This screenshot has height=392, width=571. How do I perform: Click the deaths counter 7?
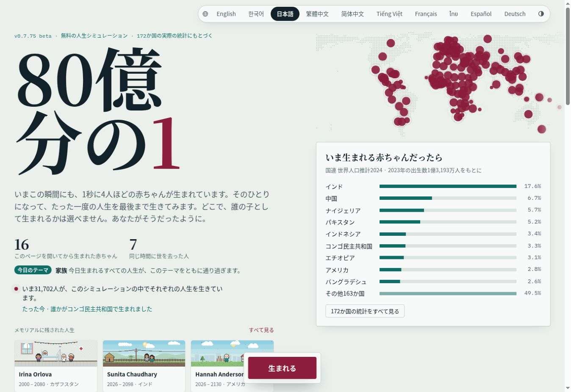coord(133,245)
